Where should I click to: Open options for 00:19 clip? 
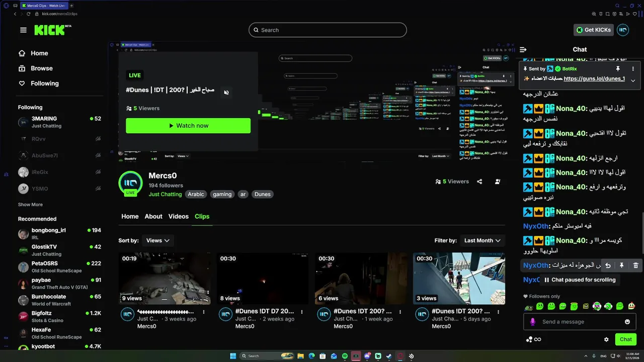click(x=204, y=312)
